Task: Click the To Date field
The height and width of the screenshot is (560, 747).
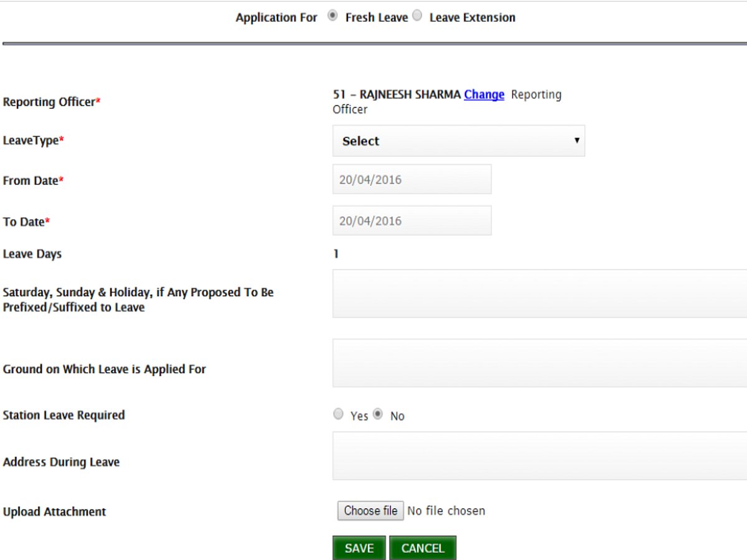Action: (x=411, y=220)
